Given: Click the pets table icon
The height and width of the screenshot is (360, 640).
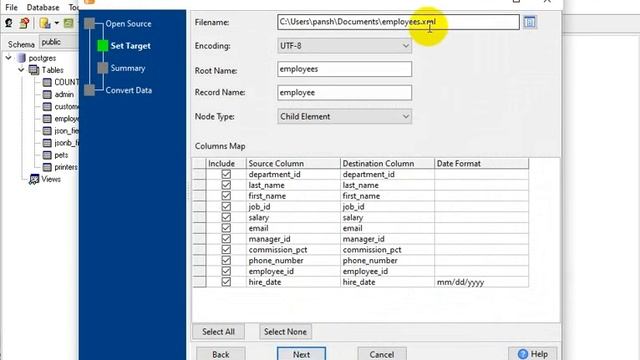Looking at the screenshot, I should (x=47, y=156).
